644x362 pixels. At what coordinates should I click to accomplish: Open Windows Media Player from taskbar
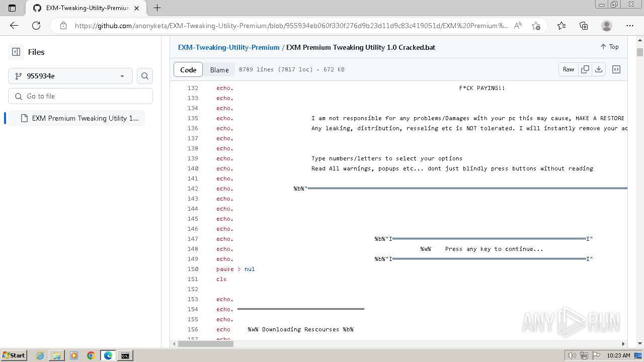(x=74, y=355)
